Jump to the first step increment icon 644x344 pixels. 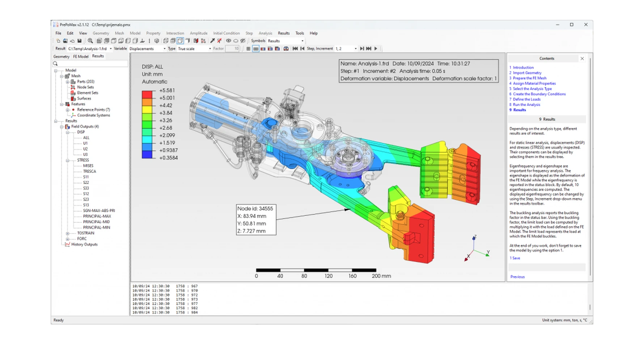point(295,49)
